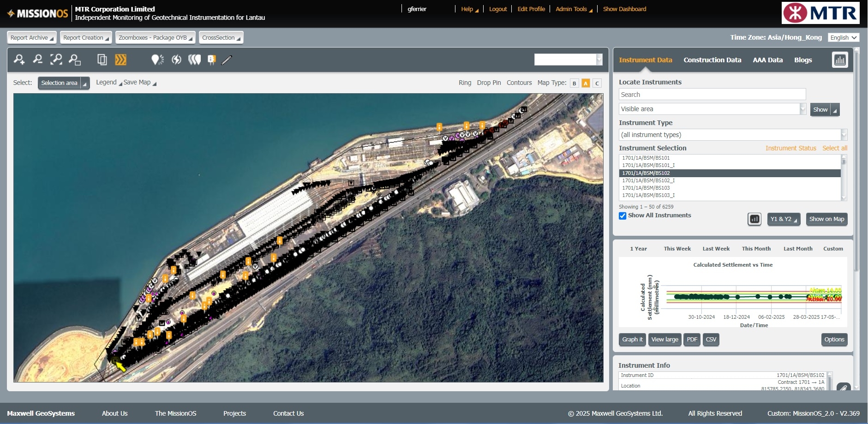This screenshot has height=424, width=868.
Task: Click the chart Options button
Action: [834, 340]
